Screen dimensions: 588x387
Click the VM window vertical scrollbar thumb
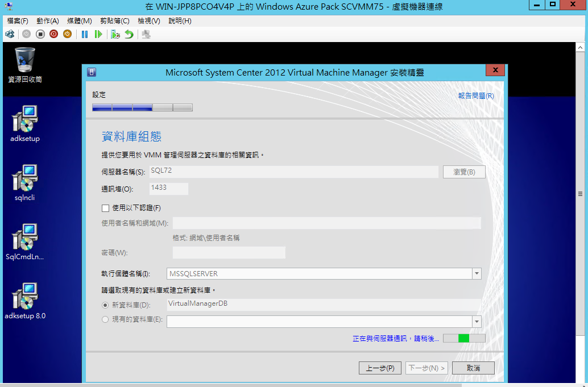(581, 193)
